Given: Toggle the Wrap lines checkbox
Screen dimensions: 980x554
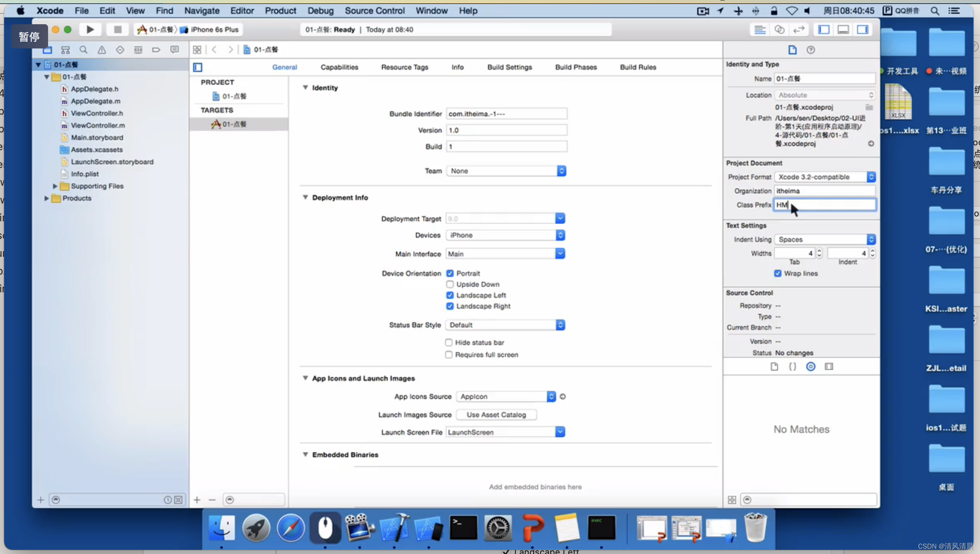Looking at the screenshot, I should point(778,273).
